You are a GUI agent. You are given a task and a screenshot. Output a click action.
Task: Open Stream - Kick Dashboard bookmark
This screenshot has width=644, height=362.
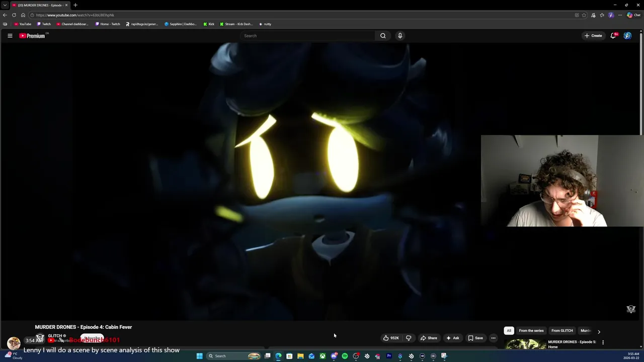[236, 24]
